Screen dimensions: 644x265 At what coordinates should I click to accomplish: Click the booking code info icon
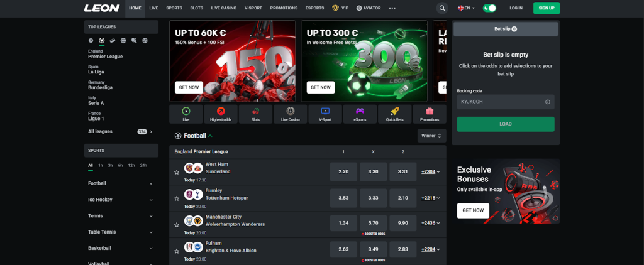click(548, 102)
